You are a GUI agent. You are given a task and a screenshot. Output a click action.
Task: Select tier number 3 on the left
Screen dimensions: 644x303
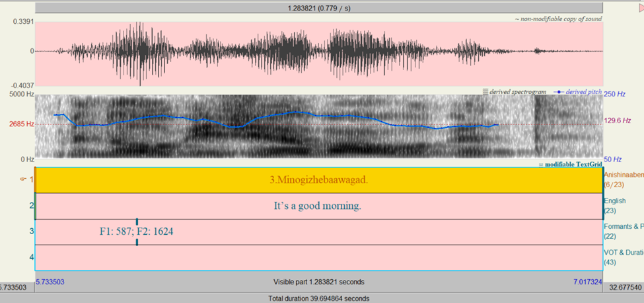pyautogui.click(x=31, y=231)
